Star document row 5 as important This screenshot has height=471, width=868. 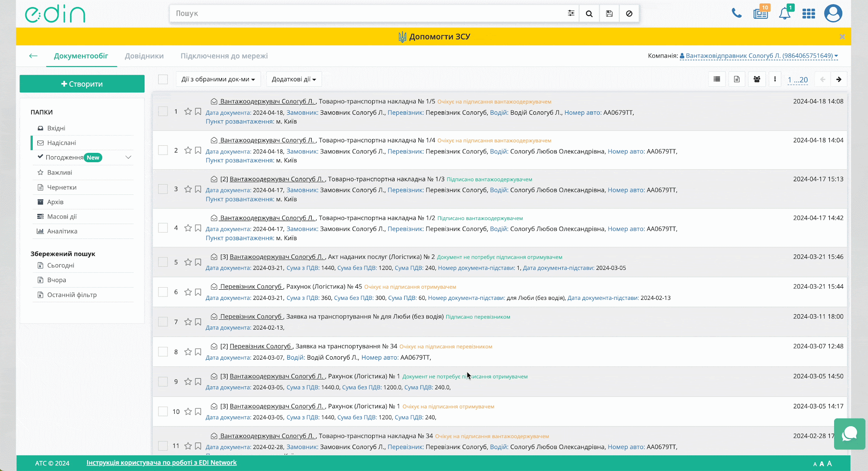coord(188,262)
